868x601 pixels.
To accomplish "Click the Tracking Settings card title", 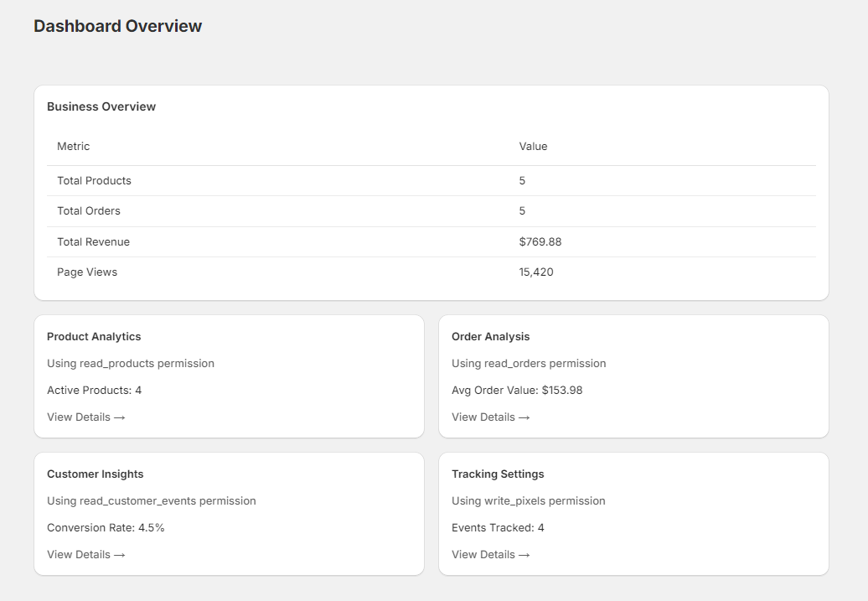I will tap(498, 474).
